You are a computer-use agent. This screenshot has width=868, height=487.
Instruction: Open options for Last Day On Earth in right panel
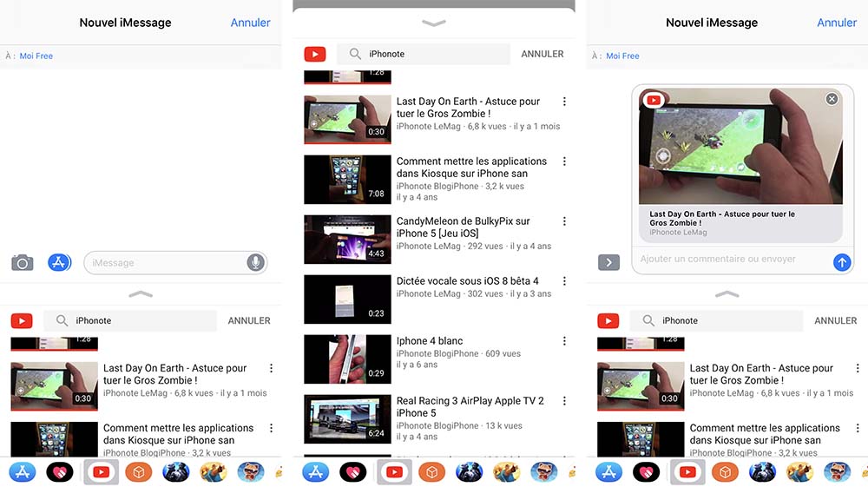[858, 368]
